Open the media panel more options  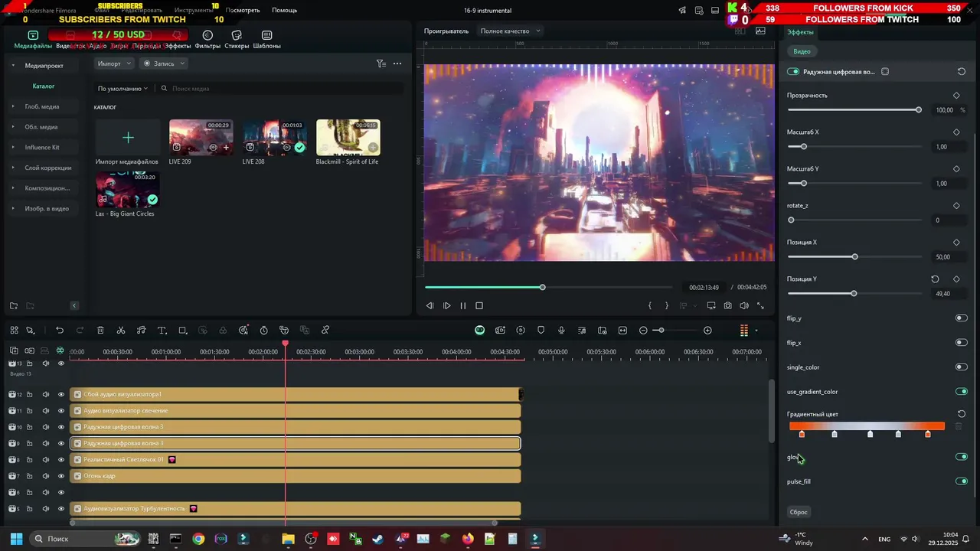397,64
